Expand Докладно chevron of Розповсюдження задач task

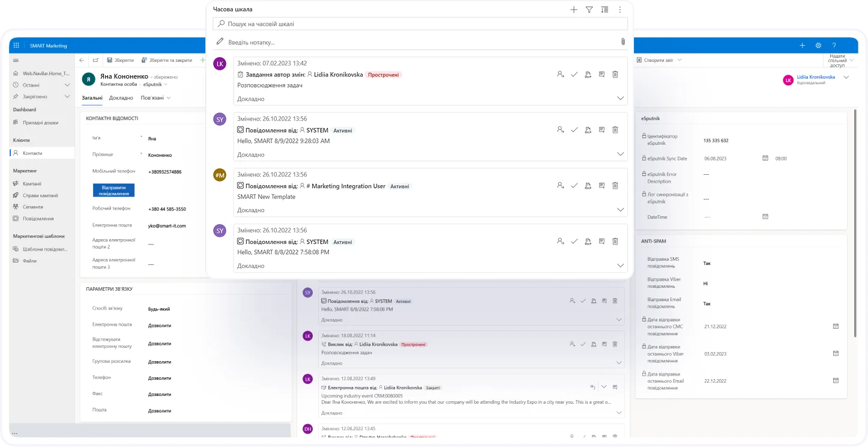point(620,99)
